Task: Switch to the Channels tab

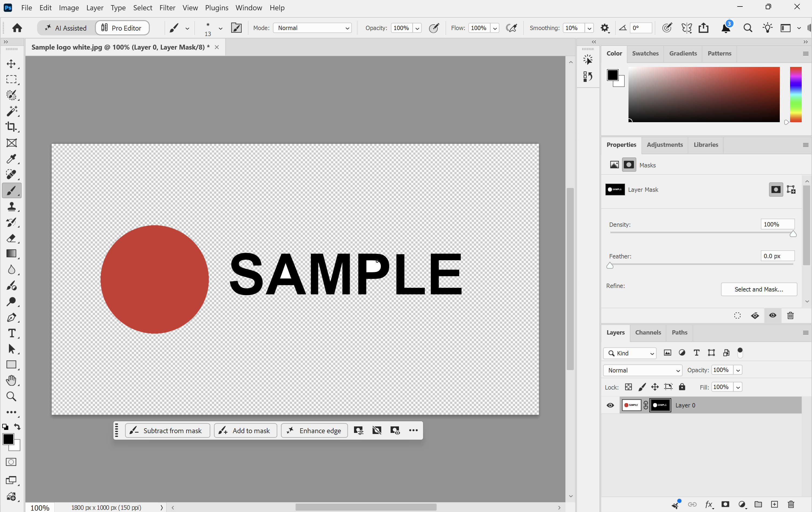Action: [x=648, y=333]
